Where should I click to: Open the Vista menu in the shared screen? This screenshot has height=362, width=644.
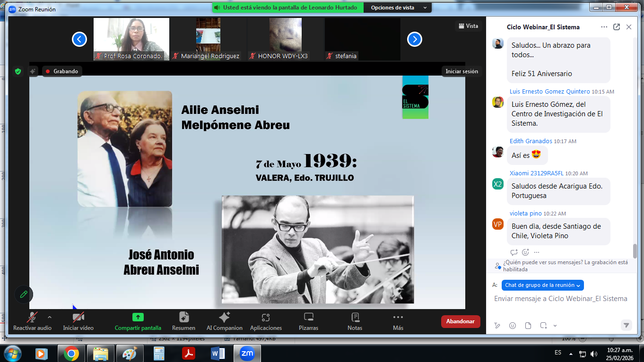[469, 26]
